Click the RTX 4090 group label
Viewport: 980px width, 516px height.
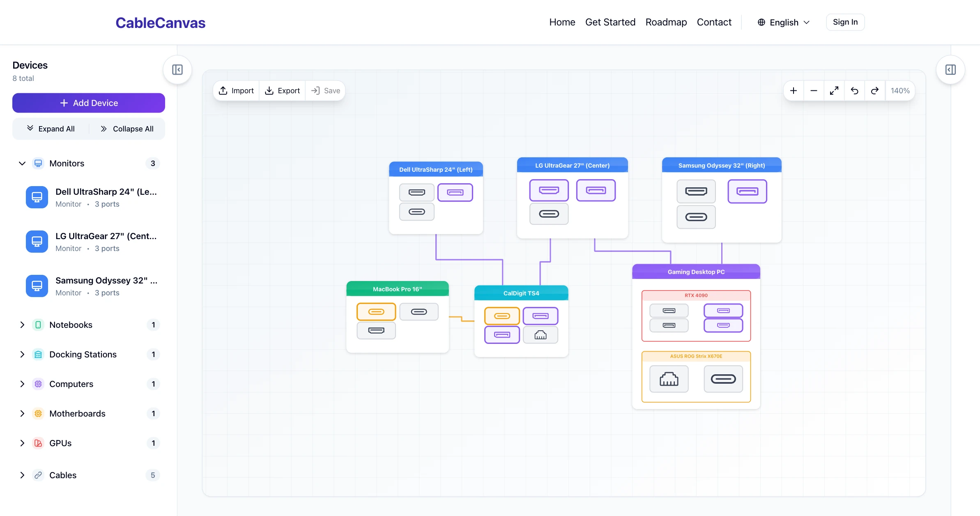click(696, 295)
